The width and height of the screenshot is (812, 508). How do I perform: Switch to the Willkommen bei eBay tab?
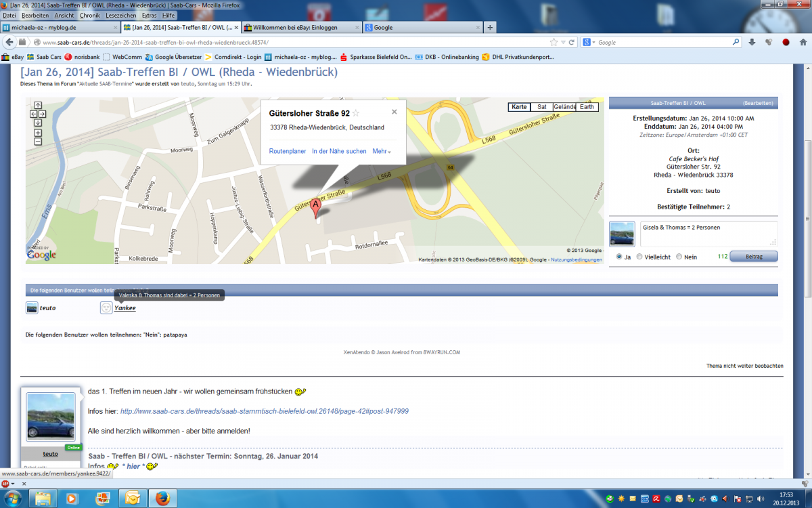pos(302,28)
